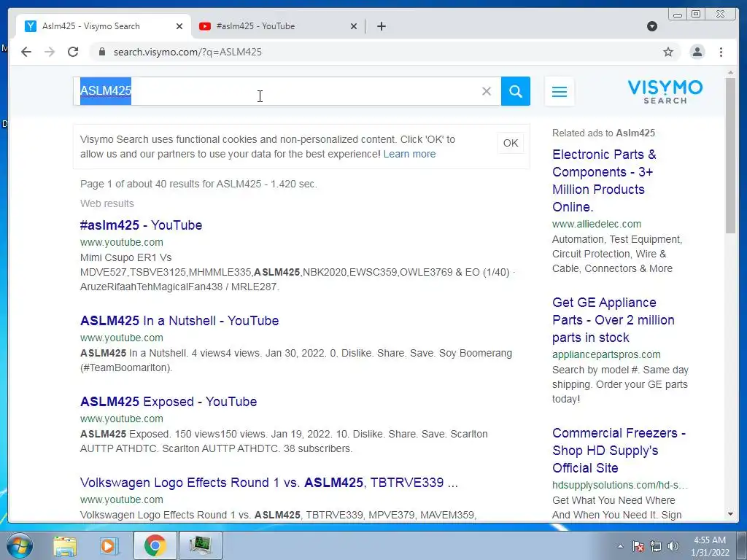The height and width of the screenshot is (560, 747).
Task: Open the Get GE Appliance Parts ad
Action: pyautogui.click(x=613, y=320)
